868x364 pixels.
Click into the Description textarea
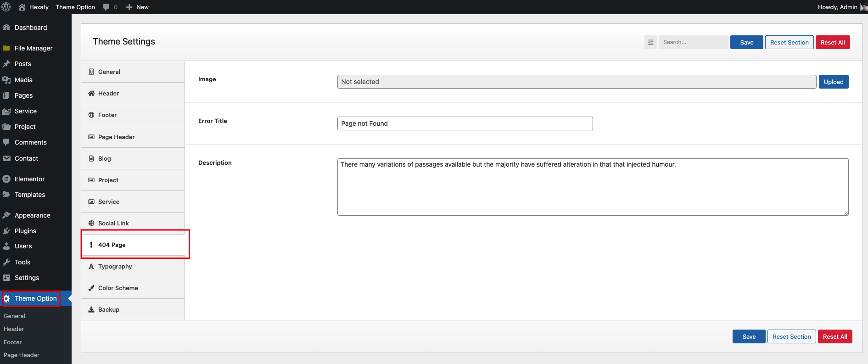click(593, 187)
